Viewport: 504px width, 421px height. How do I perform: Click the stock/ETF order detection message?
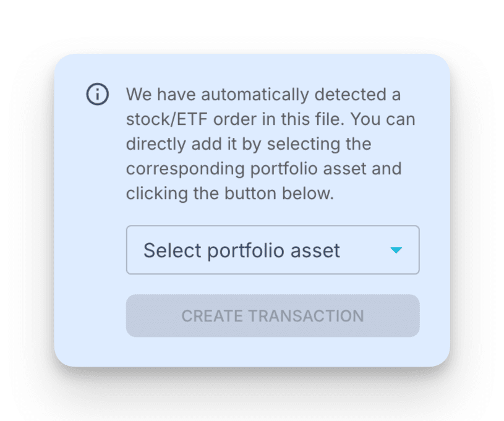point(263,143)
